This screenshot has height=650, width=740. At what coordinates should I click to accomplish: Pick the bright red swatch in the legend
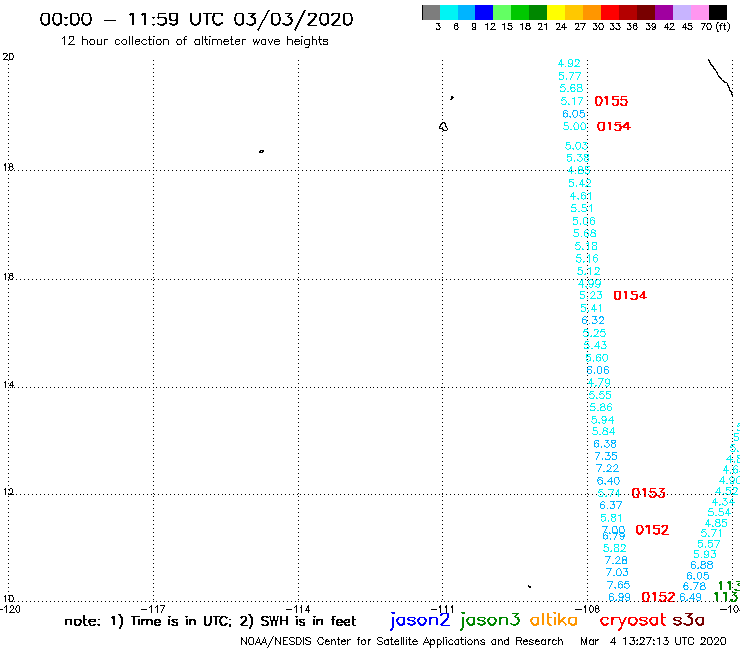609,12
